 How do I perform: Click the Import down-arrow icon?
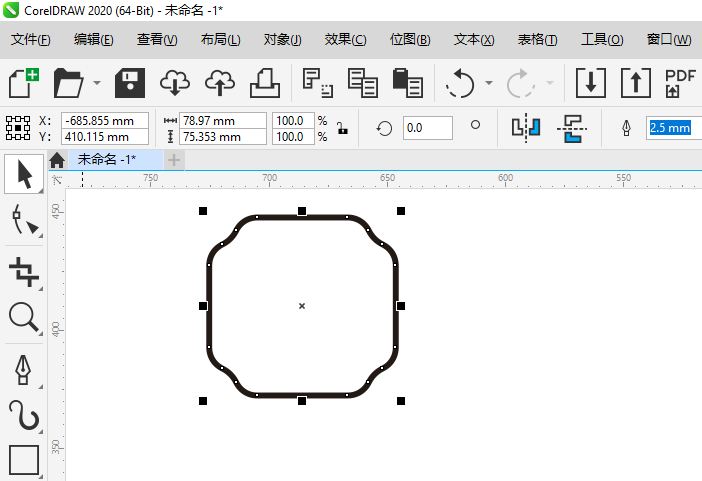coord(591,83)
